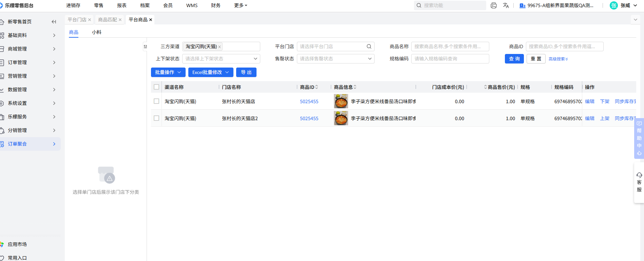Go to 新零售首页 in sidebar
This screenshot has width=644, height=261.
click(x=20, y=22)
